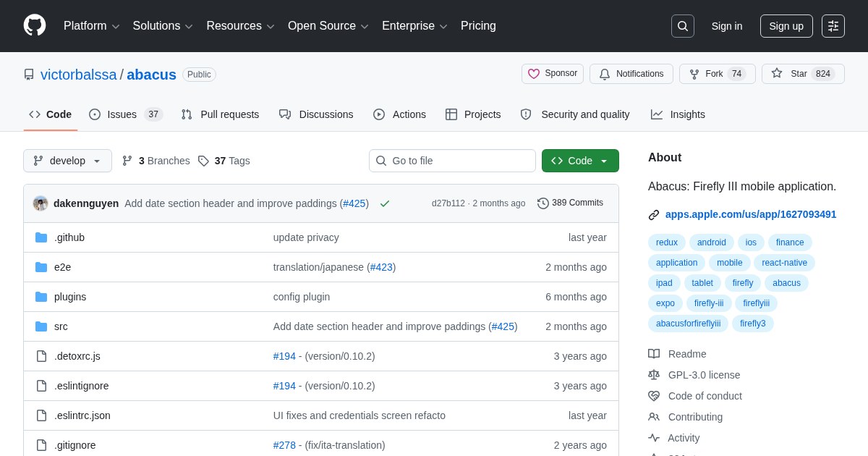Open the .detoxrc.js file
The height and width of the screenshot is (456, 868).
pos(77,356)
